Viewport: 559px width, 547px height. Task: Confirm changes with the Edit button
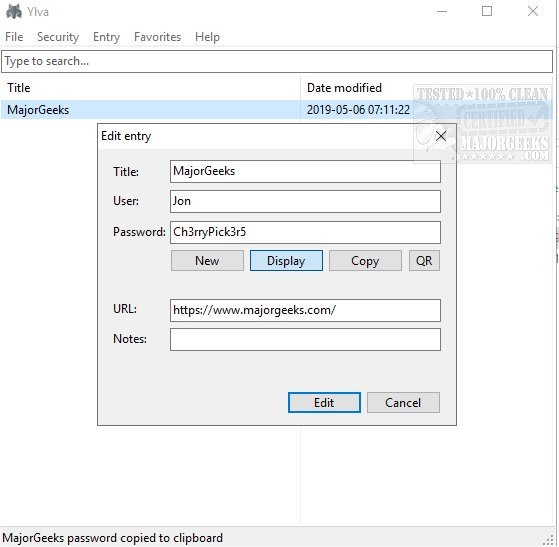coord(324,403)
